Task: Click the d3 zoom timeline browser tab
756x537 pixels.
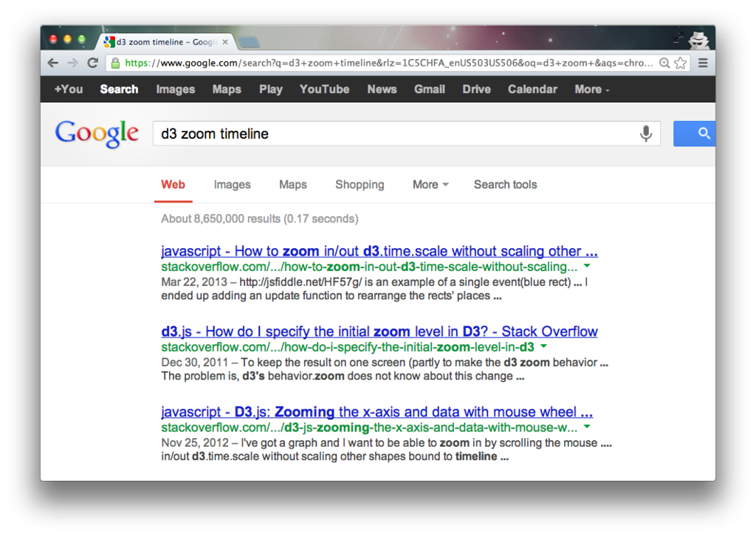Action: 167,42
